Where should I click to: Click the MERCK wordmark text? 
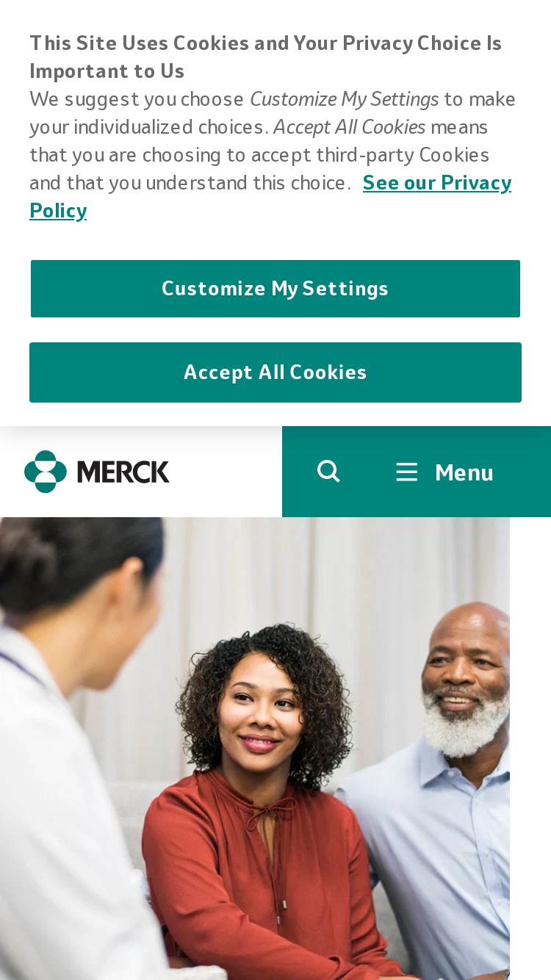123,472
